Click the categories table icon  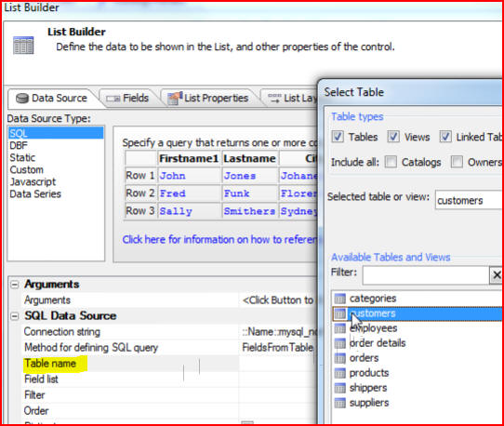point(339,299)
